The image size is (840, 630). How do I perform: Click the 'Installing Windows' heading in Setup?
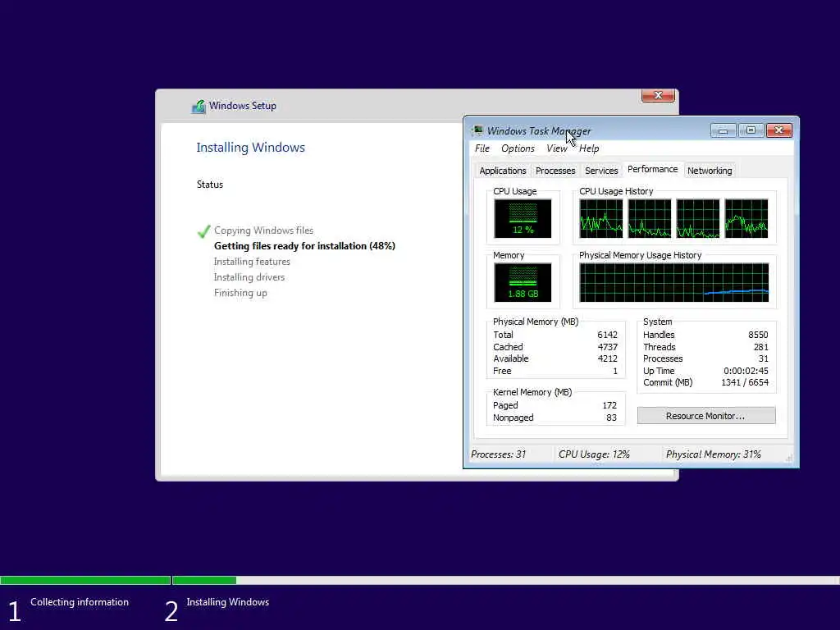(250, 148)
